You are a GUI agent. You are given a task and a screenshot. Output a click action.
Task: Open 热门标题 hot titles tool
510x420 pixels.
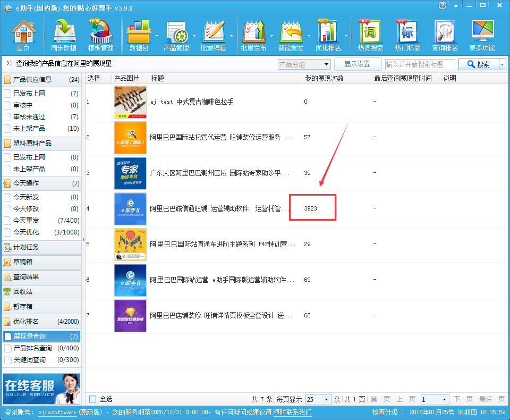(407, 36)
